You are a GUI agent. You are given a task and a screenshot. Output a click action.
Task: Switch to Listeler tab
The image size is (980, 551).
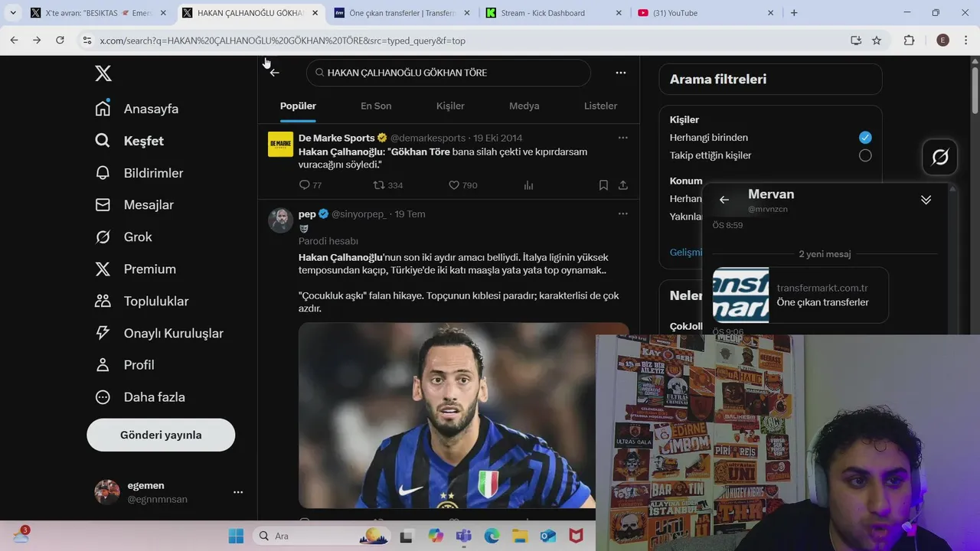600,106
